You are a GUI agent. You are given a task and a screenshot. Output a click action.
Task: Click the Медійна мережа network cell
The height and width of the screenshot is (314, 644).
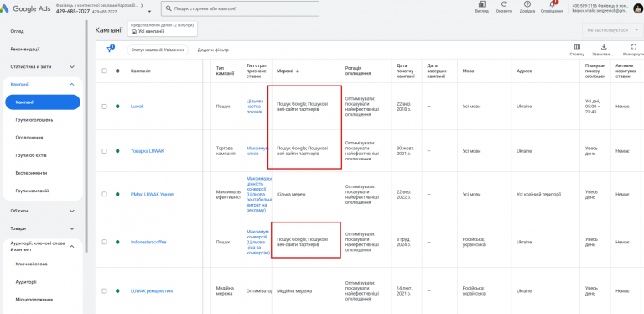[294, 291]
